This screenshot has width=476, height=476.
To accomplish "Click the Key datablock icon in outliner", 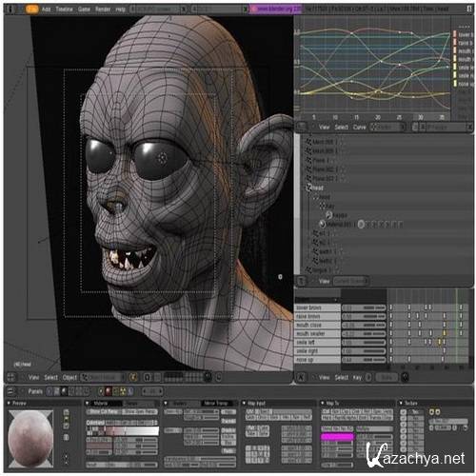I will pyautogui.click(x=322, y=206).
